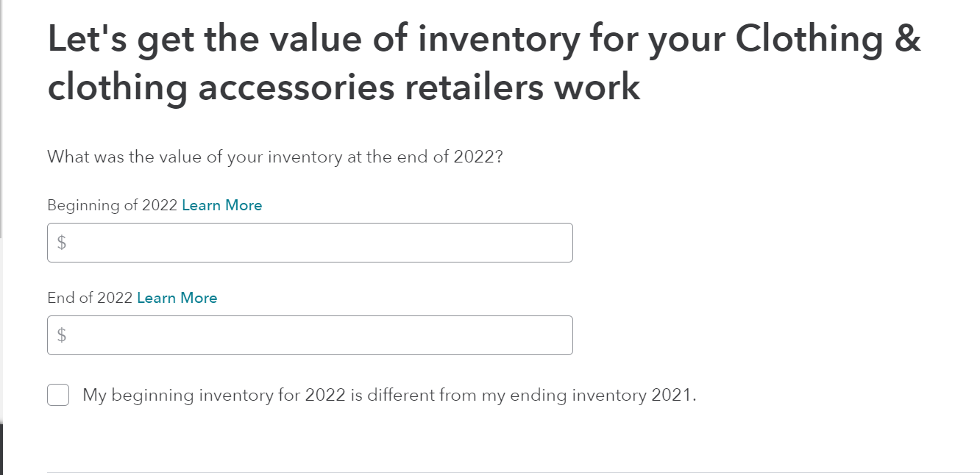This screenshot has height=475, width=980.
Task: Click the dollar sign in the Beginning of 2022 field
Action: [62, 243]
